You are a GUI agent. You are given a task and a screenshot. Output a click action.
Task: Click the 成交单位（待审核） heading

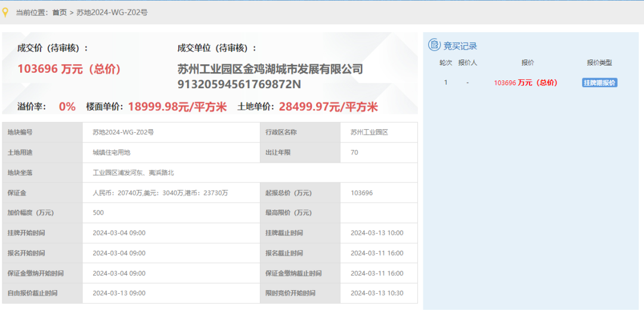(217, 48)
